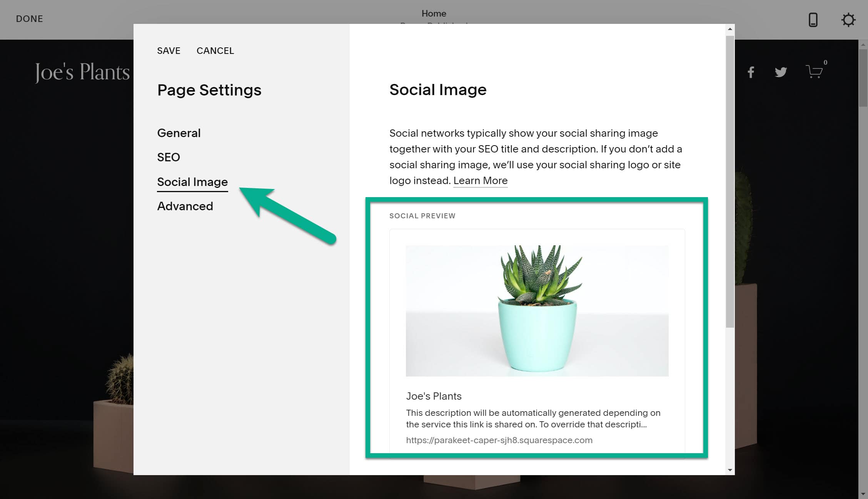
Task: Open the mobile device preview icon
Action: click(813, 20)
